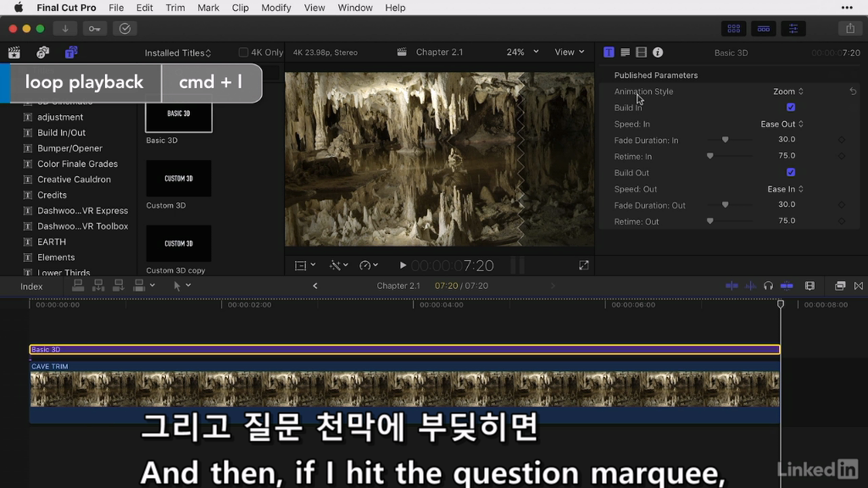Open the Select tool arrow dropdown

(x=182, y=286)
